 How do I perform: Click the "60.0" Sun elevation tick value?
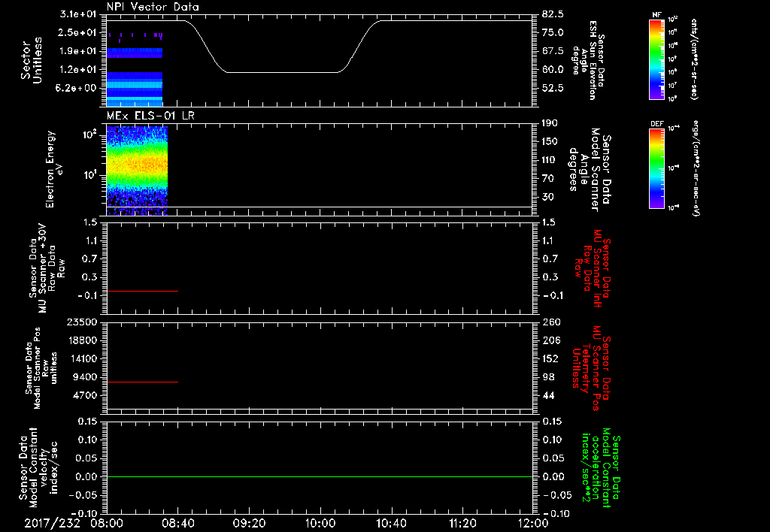point(553,70)
